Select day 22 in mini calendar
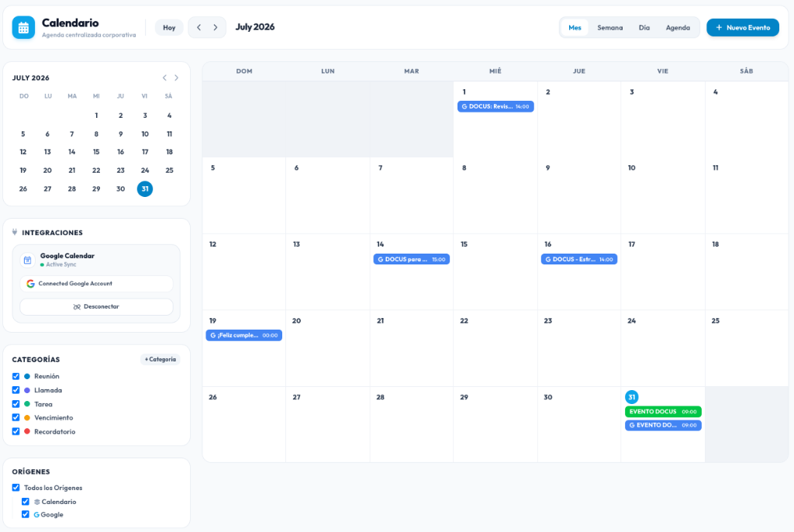794x532 pixels. click(x=96, y=171)
